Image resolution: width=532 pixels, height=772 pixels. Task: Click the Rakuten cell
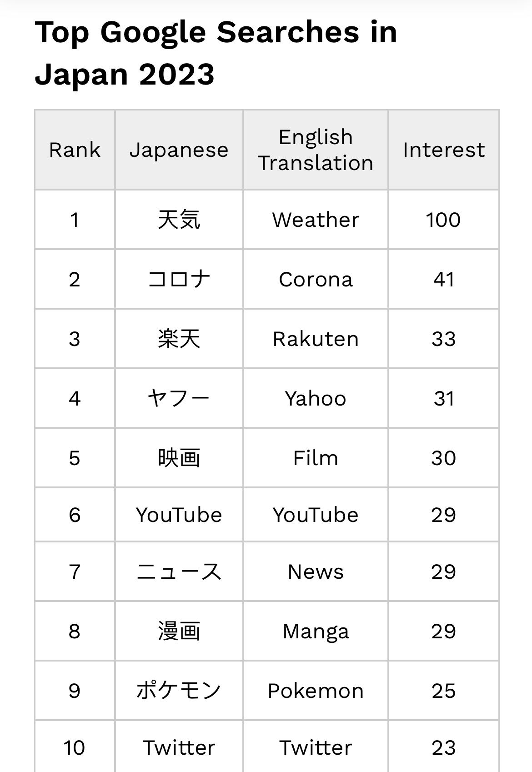click(316, 339)
